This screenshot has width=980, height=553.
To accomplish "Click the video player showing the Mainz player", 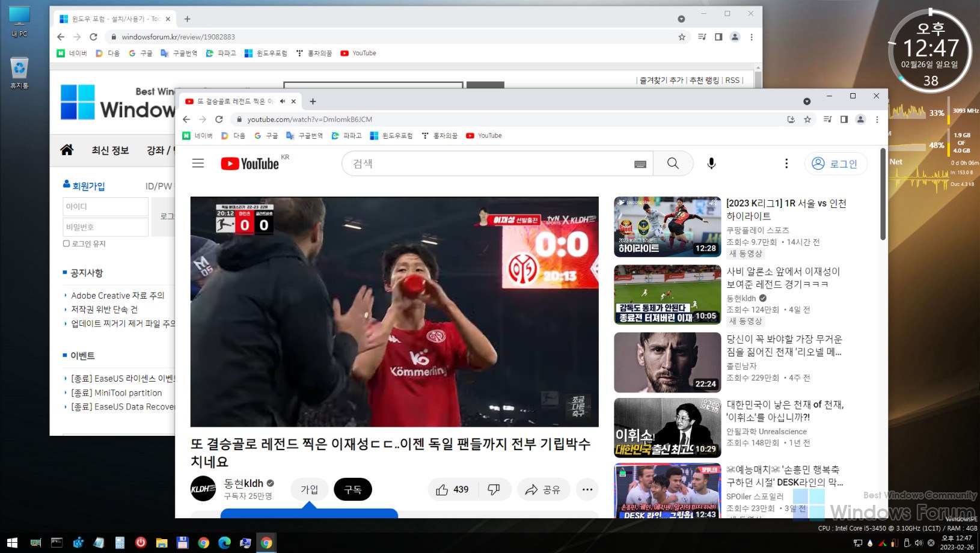I will click(x=394, y=311).
